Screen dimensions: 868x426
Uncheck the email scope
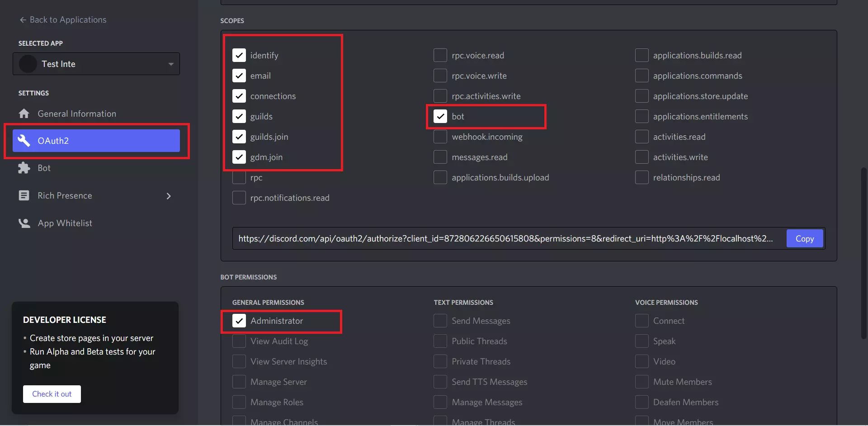pos(239,76)
